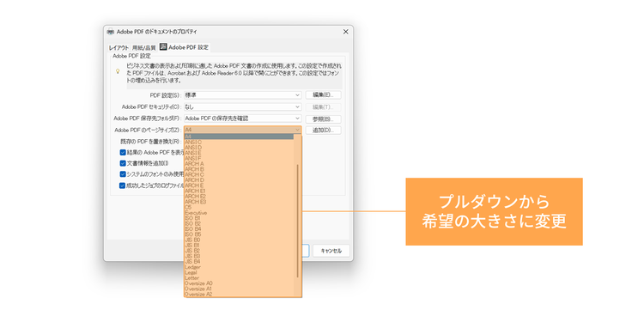Screen dimensions: 644x322
Task: Select JIS B3 in the list
Action: pos(239,256)
